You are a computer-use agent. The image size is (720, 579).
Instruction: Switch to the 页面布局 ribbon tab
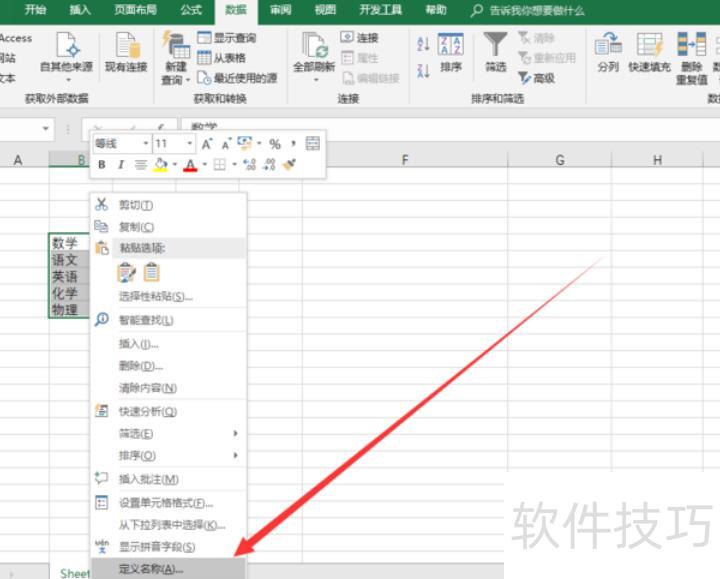pos(135,10)
